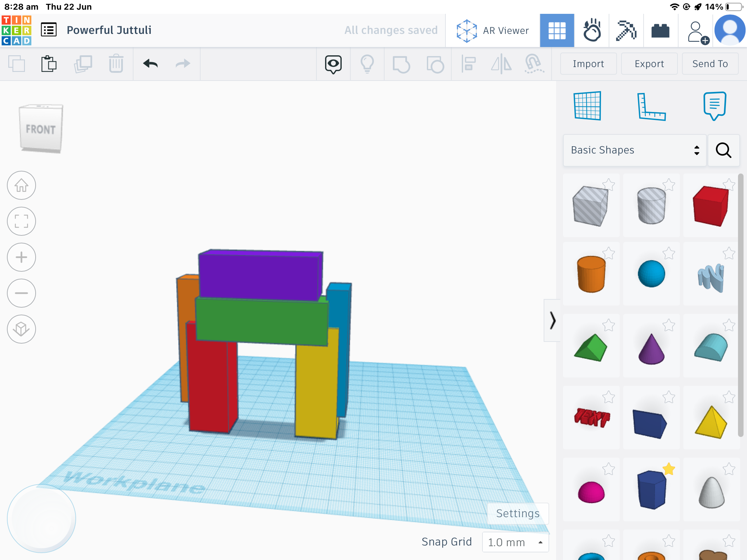Duplicate and repeat the selection
747x560 pixels.
pos(83,64)
